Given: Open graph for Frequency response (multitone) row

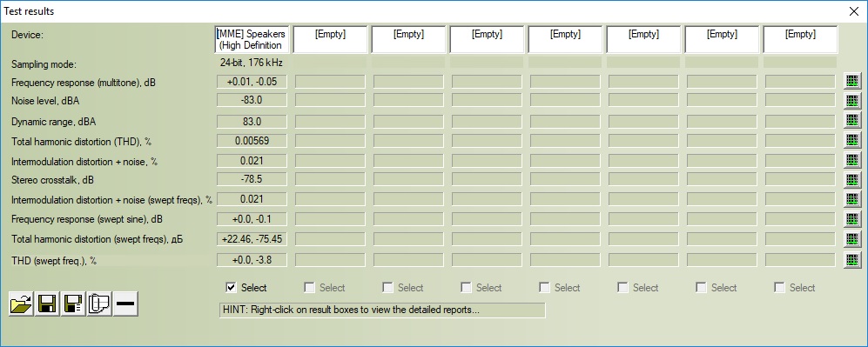Looking at the screenshot, I should point(852,81).
